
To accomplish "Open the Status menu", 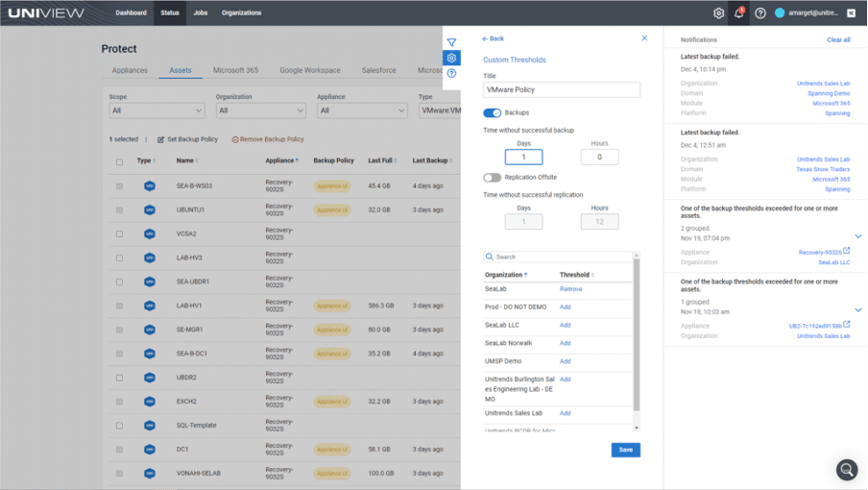I will point(170,12).
